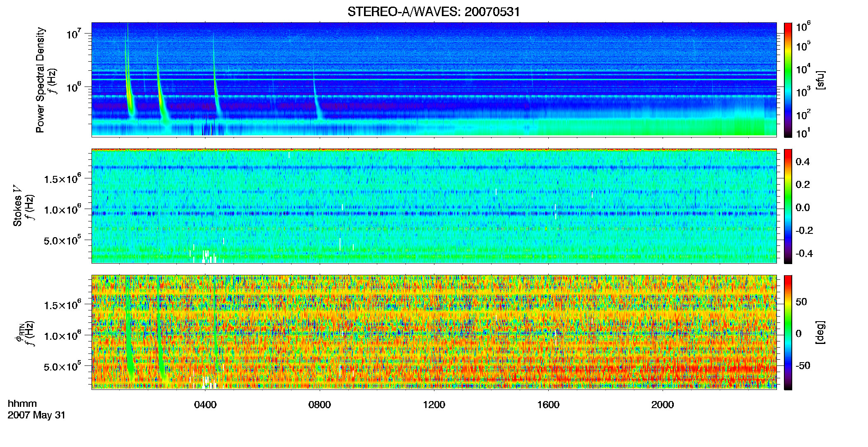Screen dimensions: 868x447
Task: Click the Stokes V color bar
Action: (788, 206)
